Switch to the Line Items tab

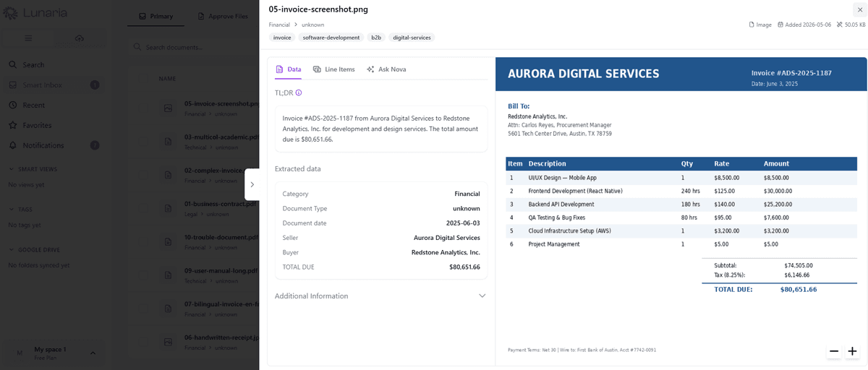tap(333, 69)
